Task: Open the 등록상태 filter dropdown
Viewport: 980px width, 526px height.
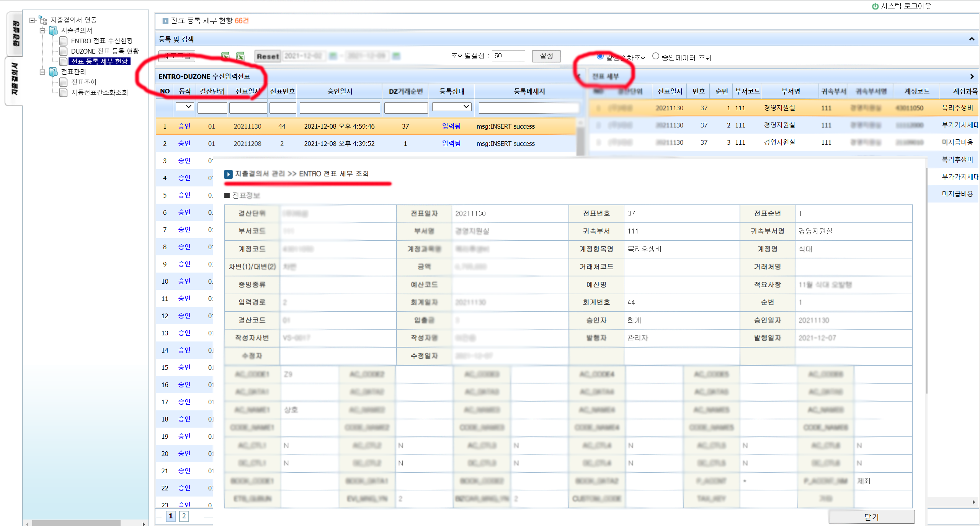Action: [452, 107]
